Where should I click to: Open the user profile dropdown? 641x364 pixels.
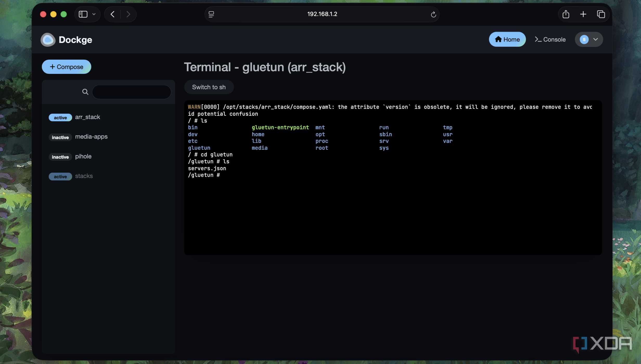tap(589, 39)
